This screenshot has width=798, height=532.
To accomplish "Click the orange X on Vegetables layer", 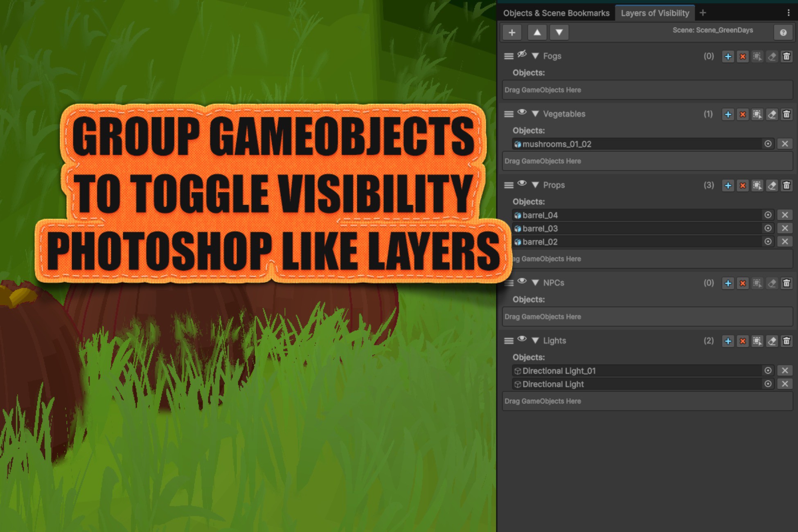I will coord(742,114).
